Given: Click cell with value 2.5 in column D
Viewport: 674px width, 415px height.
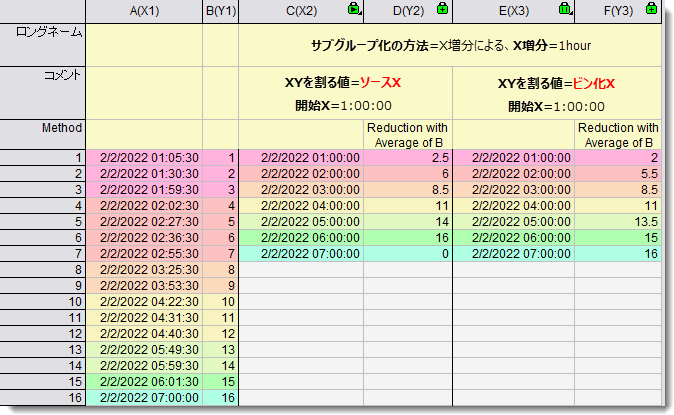Looking at the screenshot, I should point(408,158).
